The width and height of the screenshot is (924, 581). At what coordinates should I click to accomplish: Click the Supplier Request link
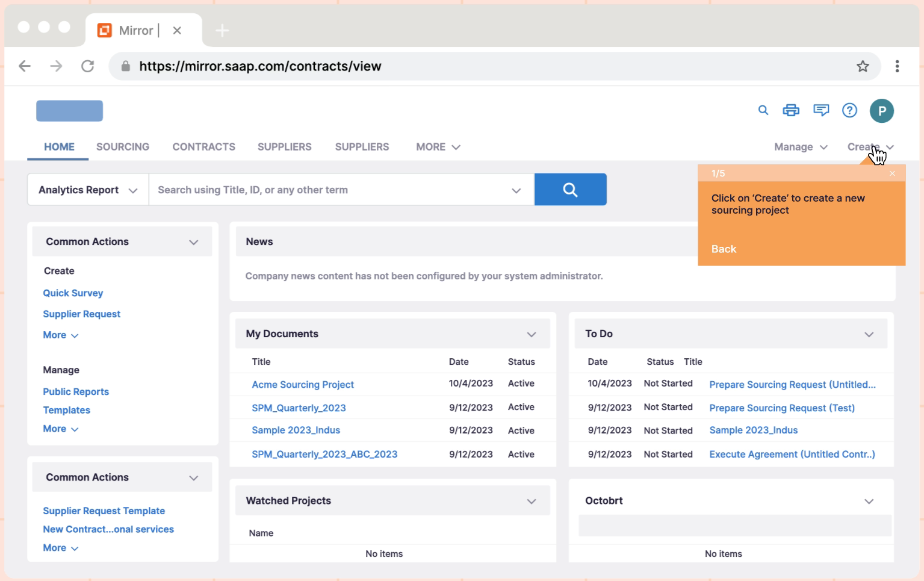pos(81,314)
